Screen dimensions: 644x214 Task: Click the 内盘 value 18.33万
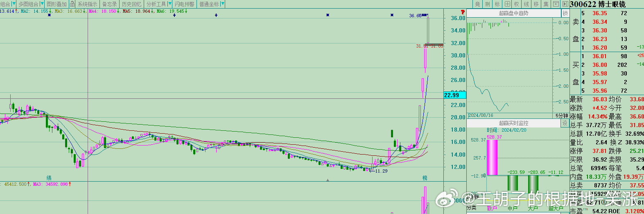596,177
